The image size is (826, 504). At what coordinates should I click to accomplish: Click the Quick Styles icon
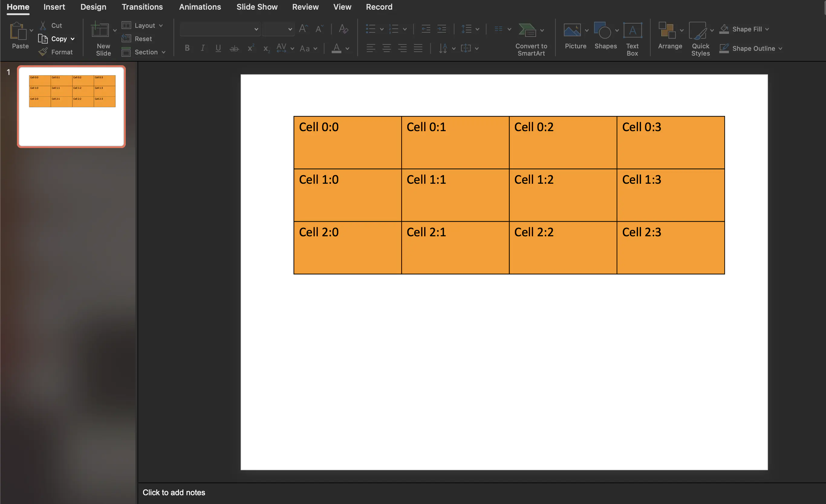tap(698, 31)
